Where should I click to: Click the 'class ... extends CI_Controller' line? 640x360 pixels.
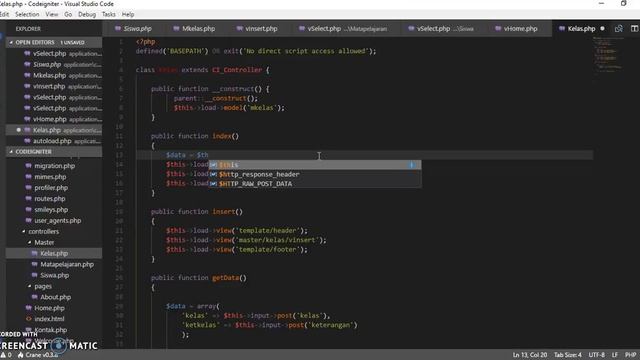tap(202, 70)
